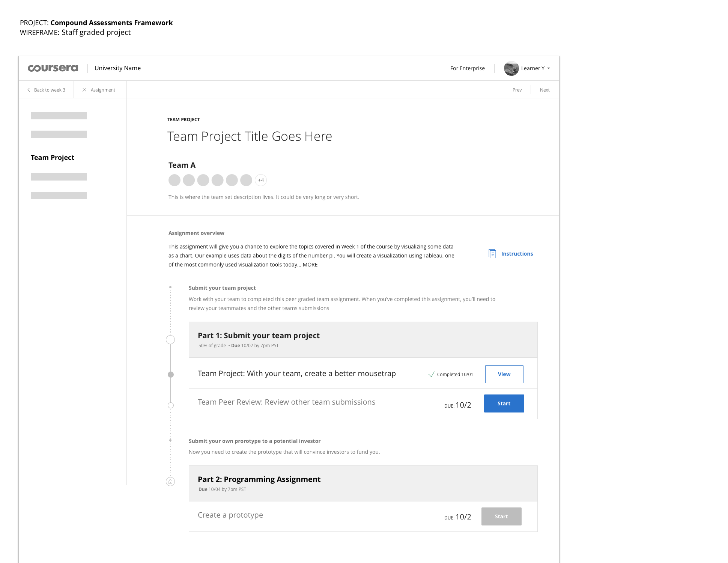Expand the overview text with MORE
Image resolution: width=728 pixels, height=563 pixels.
click(310, 265)
